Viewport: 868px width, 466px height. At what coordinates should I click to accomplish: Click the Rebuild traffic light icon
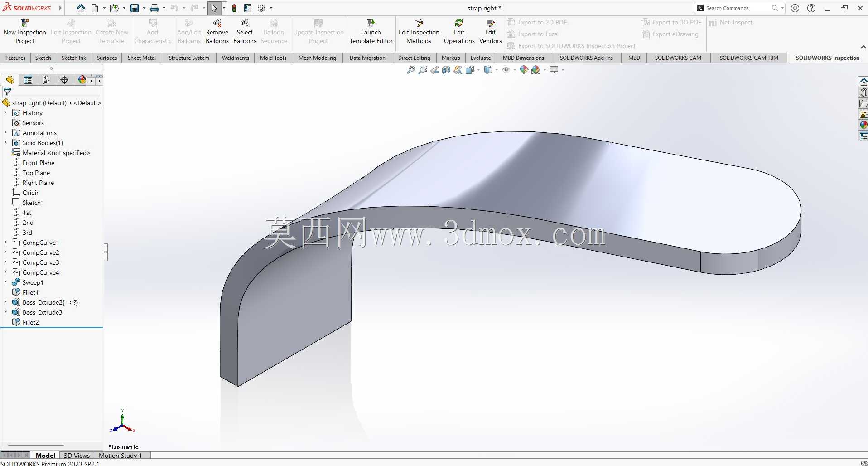(234, 8)
